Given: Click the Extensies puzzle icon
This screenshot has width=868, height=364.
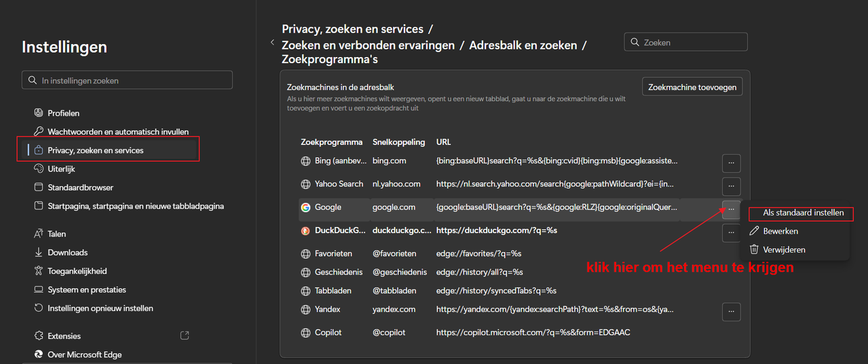Looking at the screenshot, I should (x=39, y=336).
